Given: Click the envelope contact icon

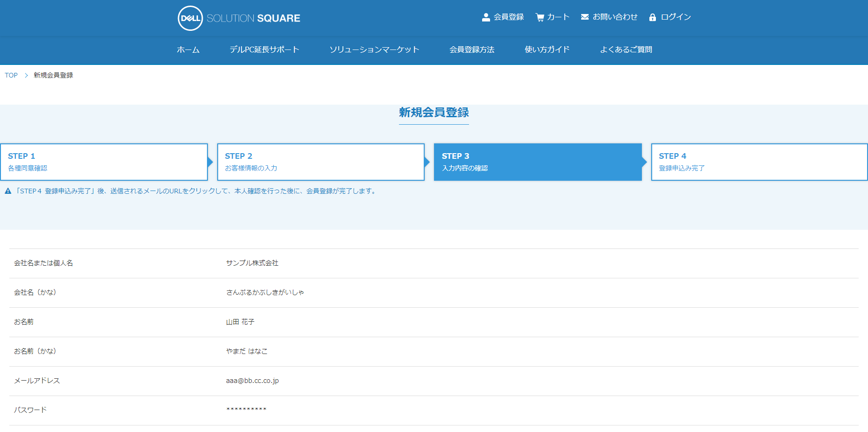Looking at the screenshot, I should tap(585, 17).
